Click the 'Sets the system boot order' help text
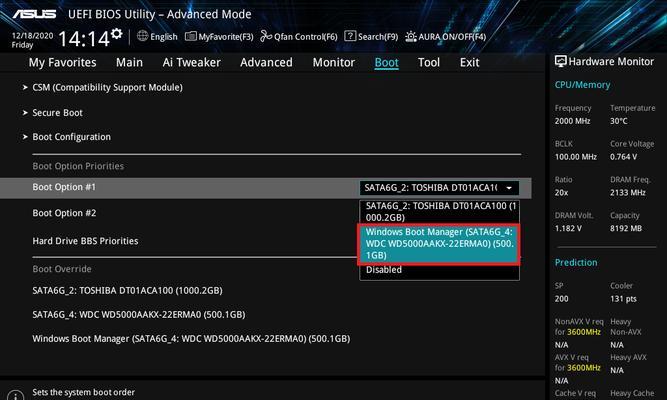The image size is (667, 400). (x=84, y=392)
